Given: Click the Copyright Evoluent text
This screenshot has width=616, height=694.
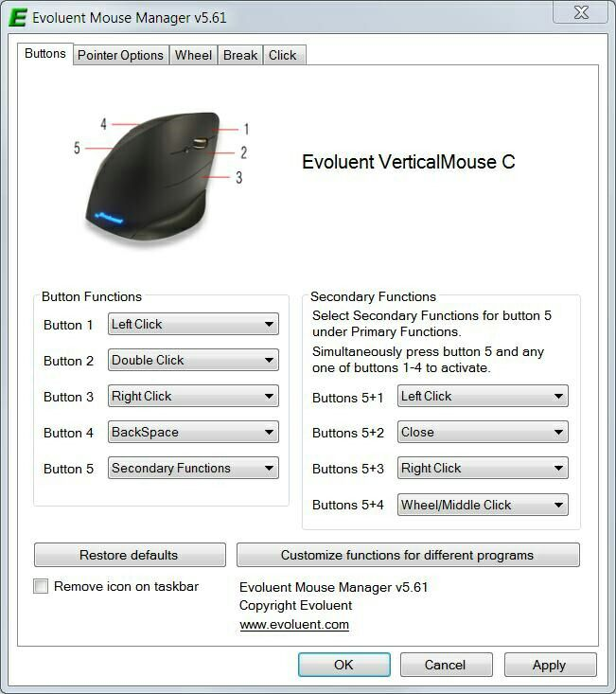Looking at the screenshot, I should point(295,605).
